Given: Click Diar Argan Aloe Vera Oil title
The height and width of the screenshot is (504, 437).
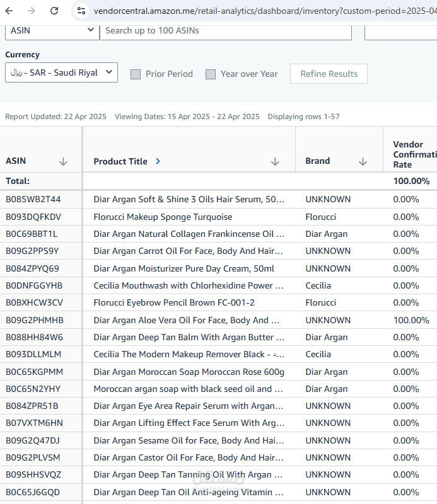Looking at the screenshot, I should (x=187, y=321).
